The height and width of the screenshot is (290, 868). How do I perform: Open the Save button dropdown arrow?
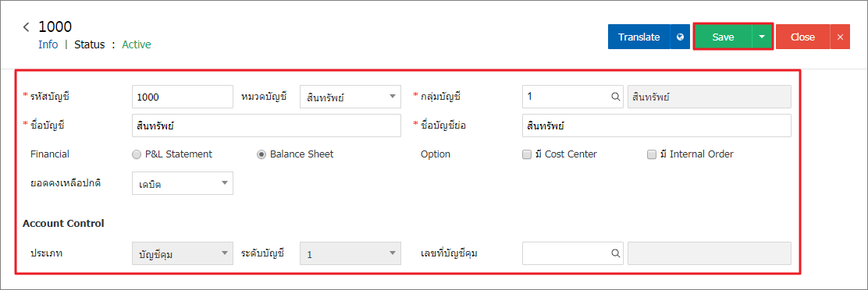pos(762,37)
